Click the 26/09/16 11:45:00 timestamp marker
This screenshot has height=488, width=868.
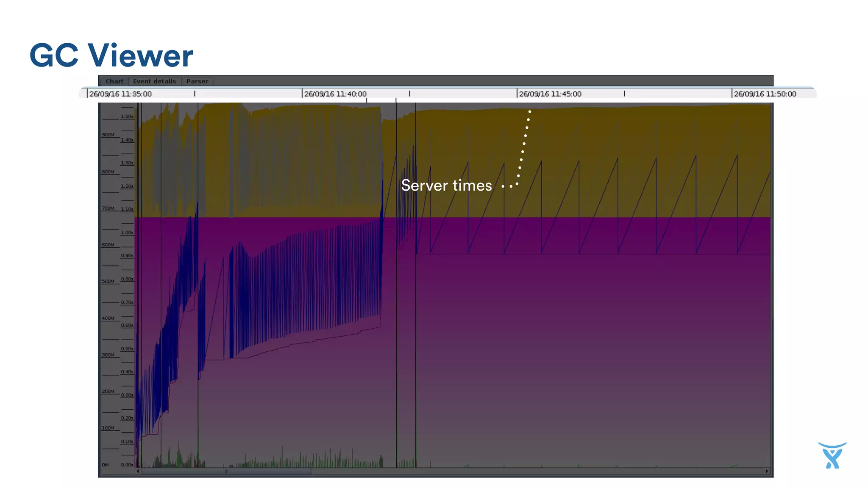coord(550,94)
